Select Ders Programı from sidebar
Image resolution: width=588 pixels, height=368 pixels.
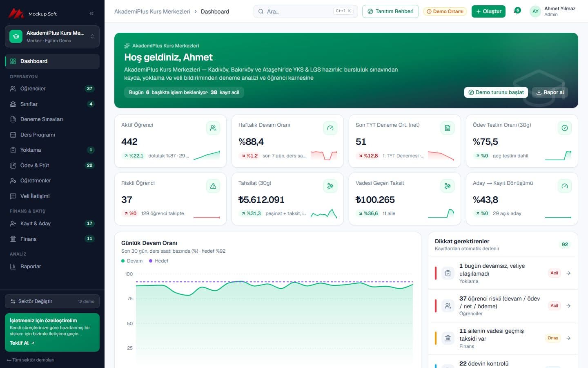point(52,135)
